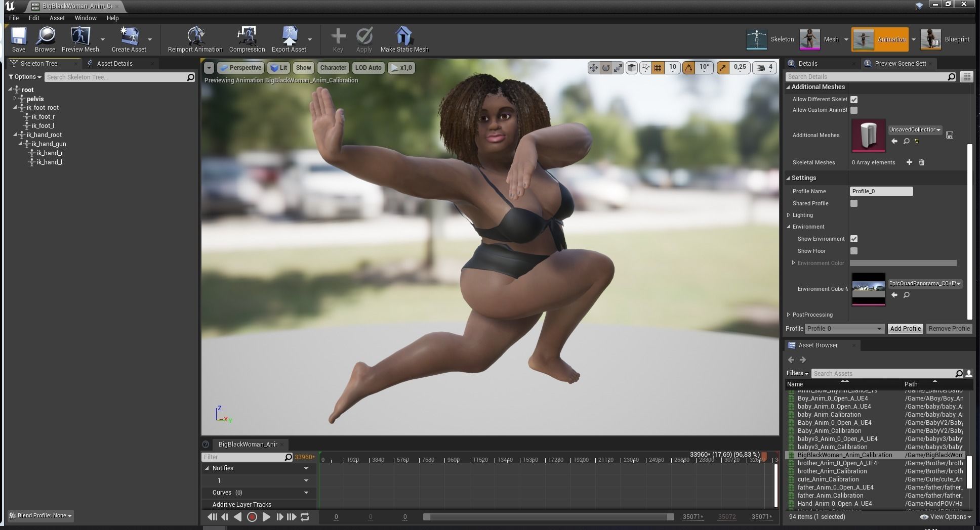Click the Apply toolbar icon
Image resolution: width=980 pixels, height=530 pixels.
point(364,36)
